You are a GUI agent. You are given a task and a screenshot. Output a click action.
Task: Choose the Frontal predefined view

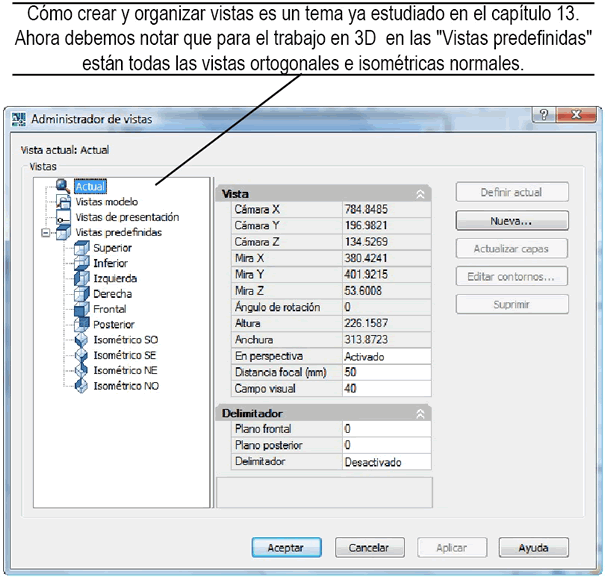pos(110,309)
